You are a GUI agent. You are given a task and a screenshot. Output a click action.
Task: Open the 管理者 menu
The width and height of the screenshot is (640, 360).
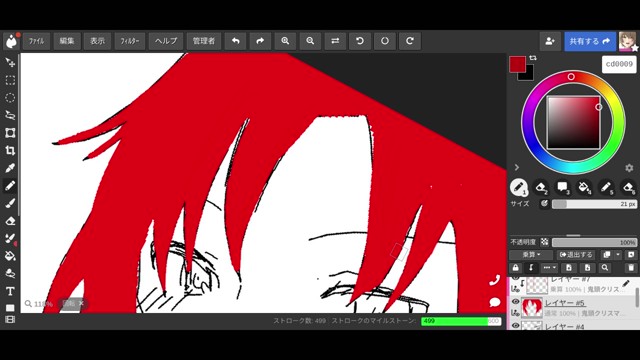[204, 41]
